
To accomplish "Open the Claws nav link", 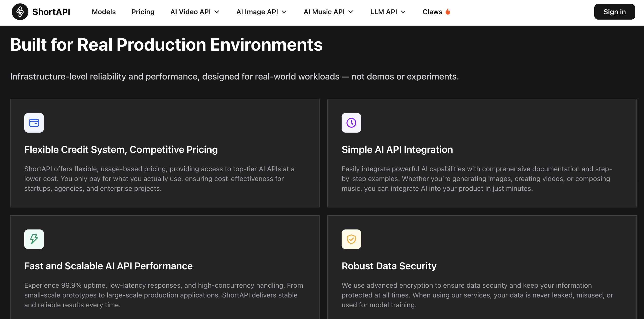I will coord(432,12).
